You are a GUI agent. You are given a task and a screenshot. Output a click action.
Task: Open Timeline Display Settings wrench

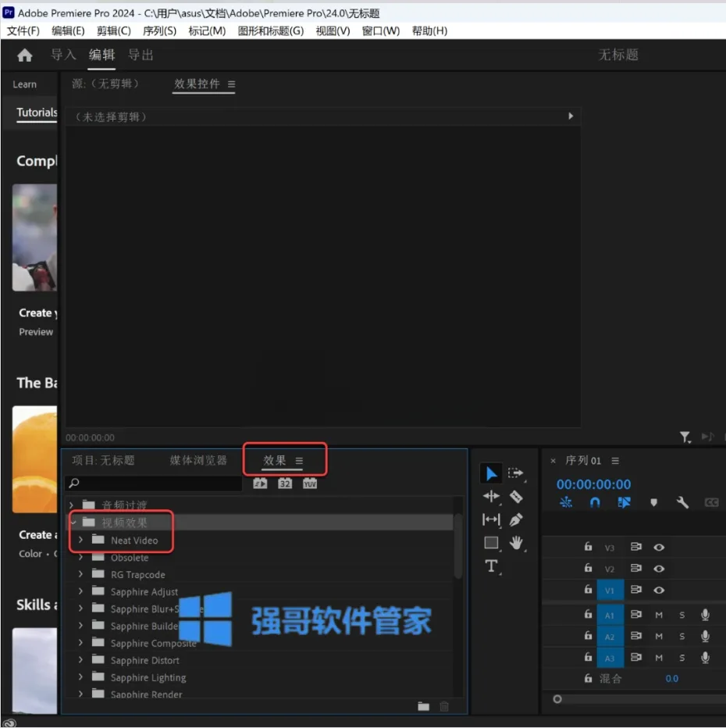(x=682, y=502)
